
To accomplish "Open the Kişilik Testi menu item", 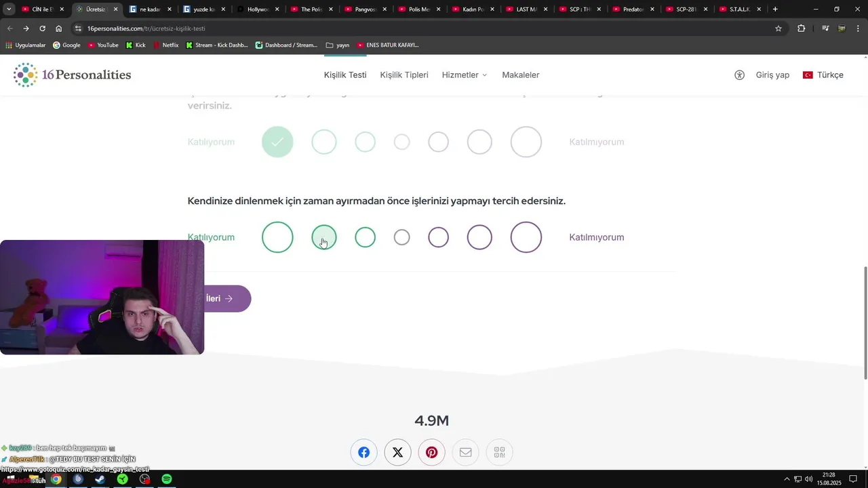I will (345, 75).
